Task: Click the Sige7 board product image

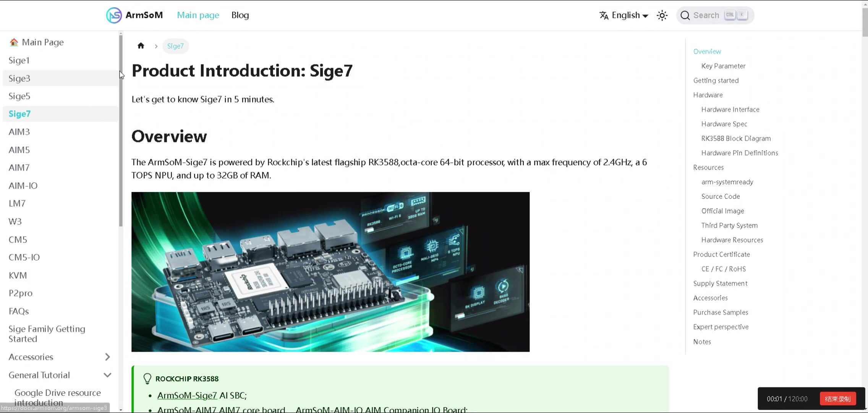Action: pyautogui.click(x=330, y=272)
